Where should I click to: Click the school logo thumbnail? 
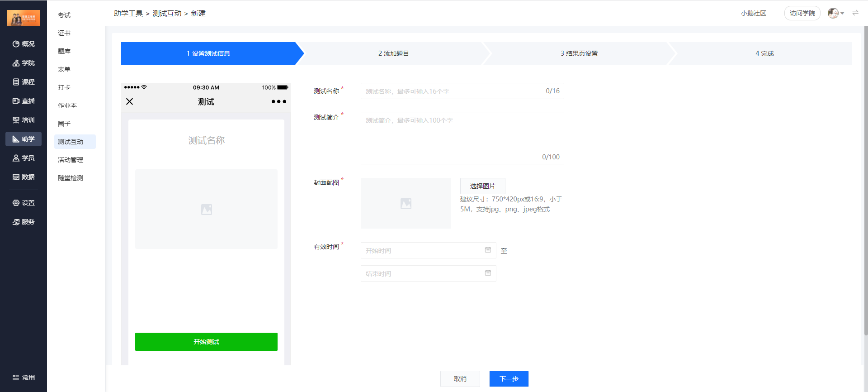click(x=24, y=18)
